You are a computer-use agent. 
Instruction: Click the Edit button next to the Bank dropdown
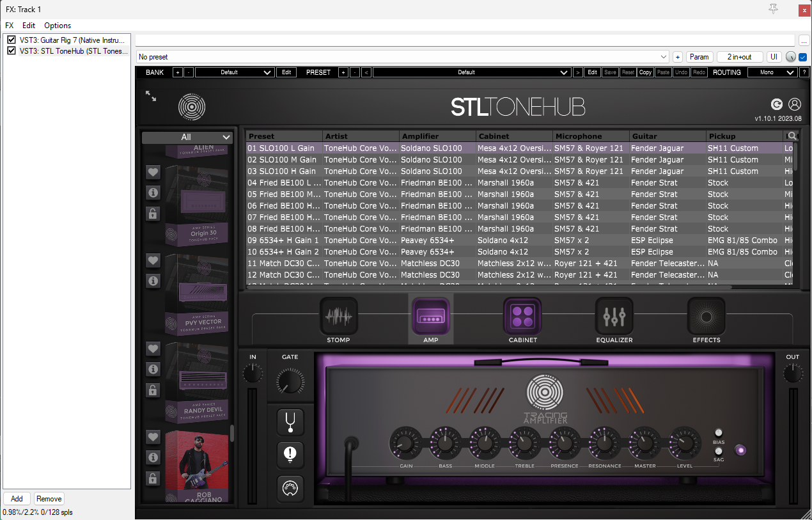(x=286, y=72)
